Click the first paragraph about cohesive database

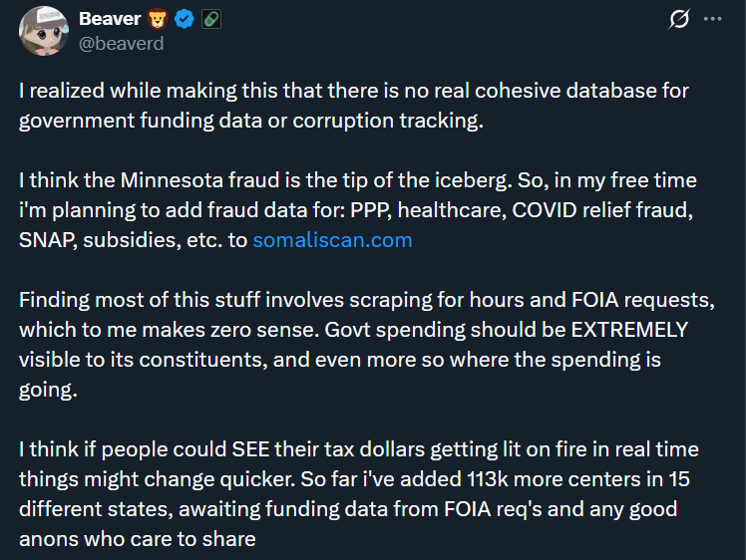[354, 106]
